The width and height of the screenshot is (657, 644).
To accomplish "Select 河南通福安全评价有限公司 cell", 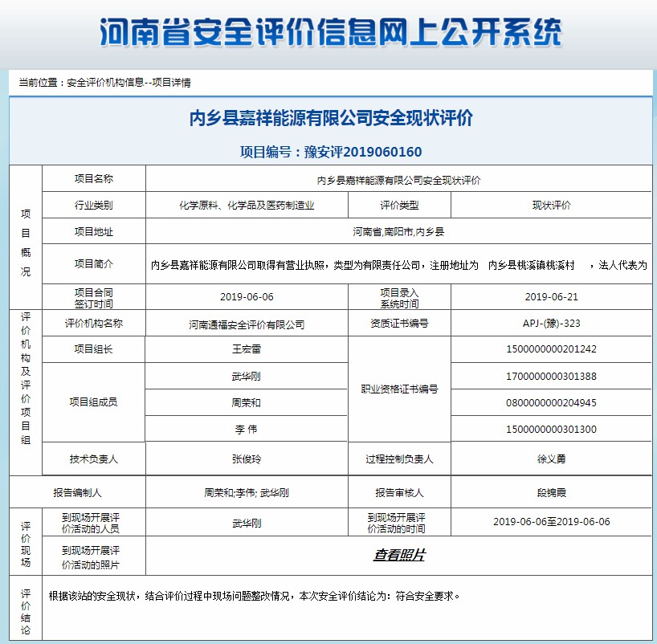I will coord(247,324).
